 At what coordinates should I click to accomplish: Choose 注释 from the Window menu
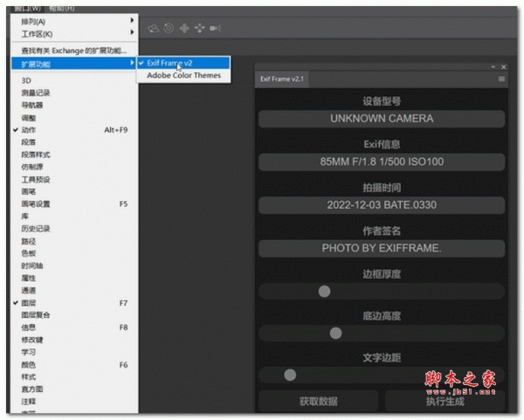point(74,402)
